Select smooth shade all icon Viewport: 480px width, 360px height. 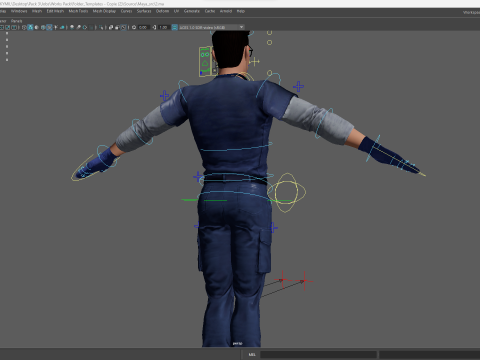click(30, 27)
